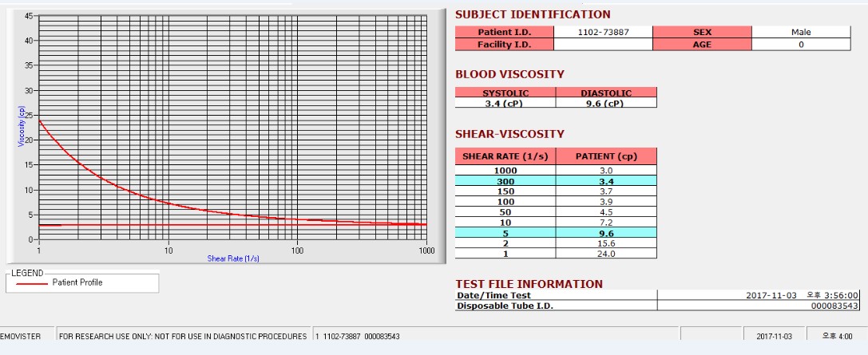Click the SHEAR RATE (1/s) column header
Screen dimensions: 868x355
505,156
